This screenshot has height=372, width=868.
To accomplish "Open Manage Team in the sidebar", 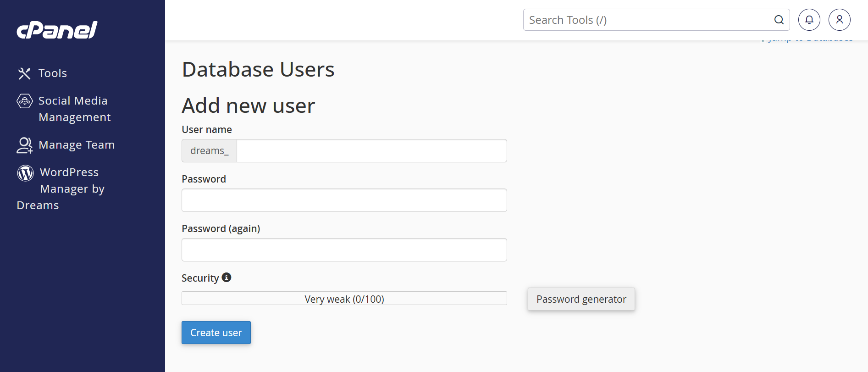I will pyautogui.click(x=77, y=145).
